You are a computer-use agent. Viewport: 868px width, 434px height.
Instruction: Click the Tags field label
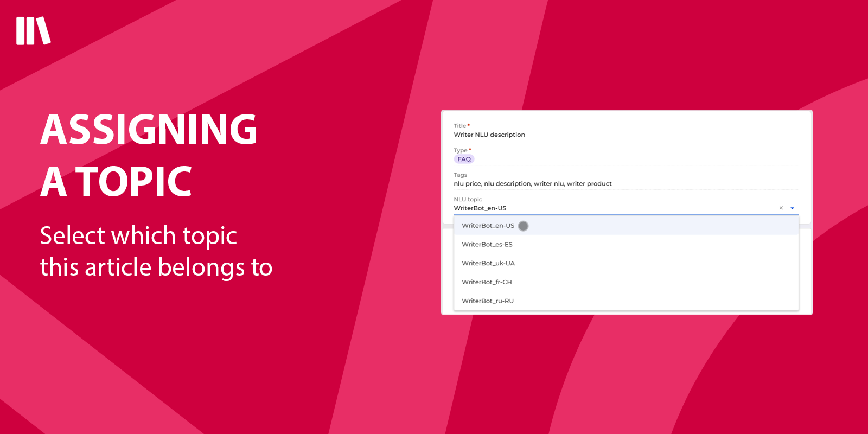pyautogui.click(x=460, y=175)
